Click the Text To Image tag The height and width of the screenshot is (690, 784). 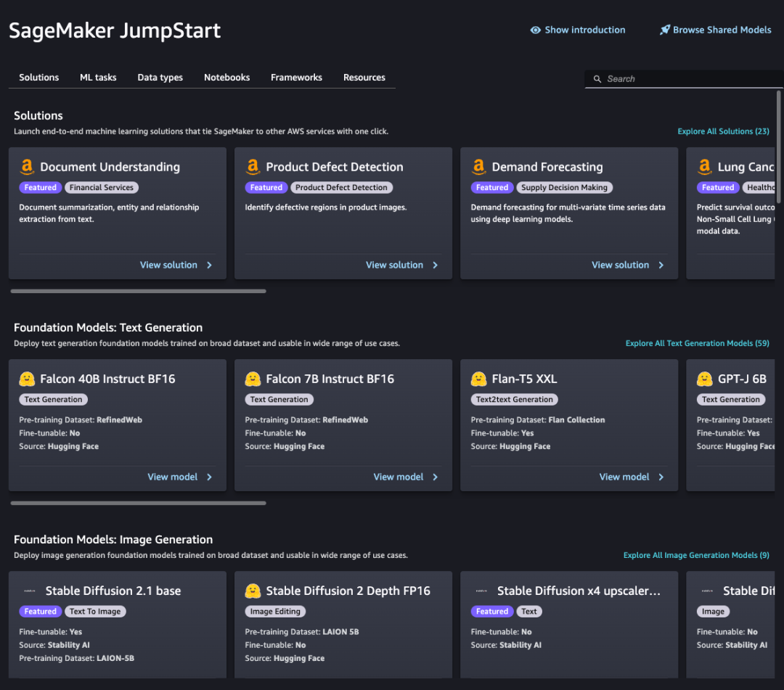coord(95,612)
